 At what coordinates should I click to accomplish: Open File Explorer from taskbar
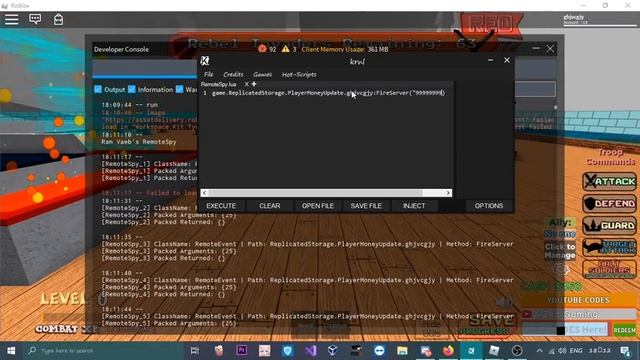[x=402, y=351]
